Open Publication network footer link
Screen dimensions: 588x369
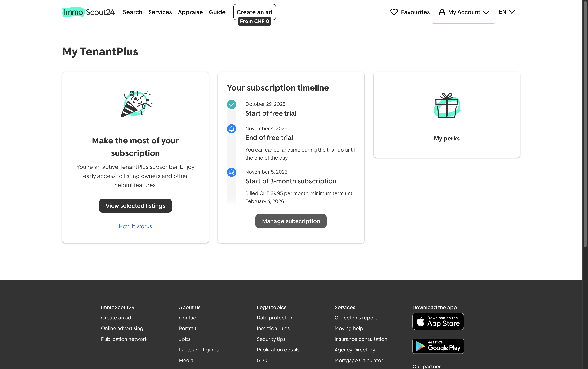pyautogui.click(x=124, y=339)
